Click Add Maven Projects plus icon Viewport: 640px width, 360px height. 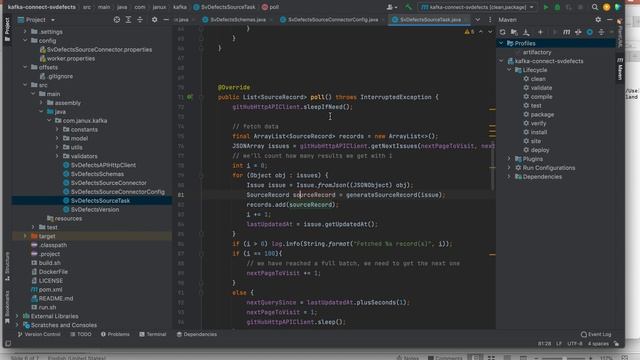coord(540,32)
